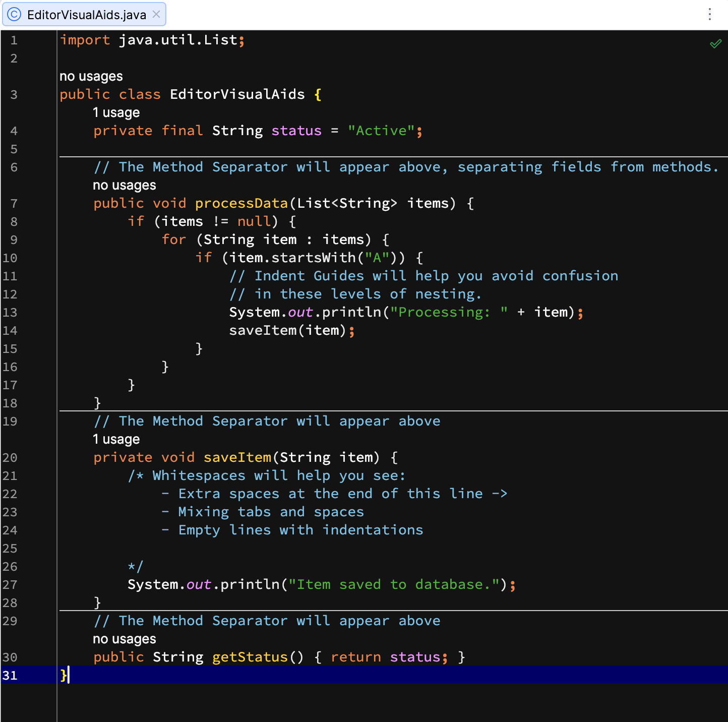Click the closing class brace on line 31
This screenshot has height=722, width=728.
click(64, 675)
